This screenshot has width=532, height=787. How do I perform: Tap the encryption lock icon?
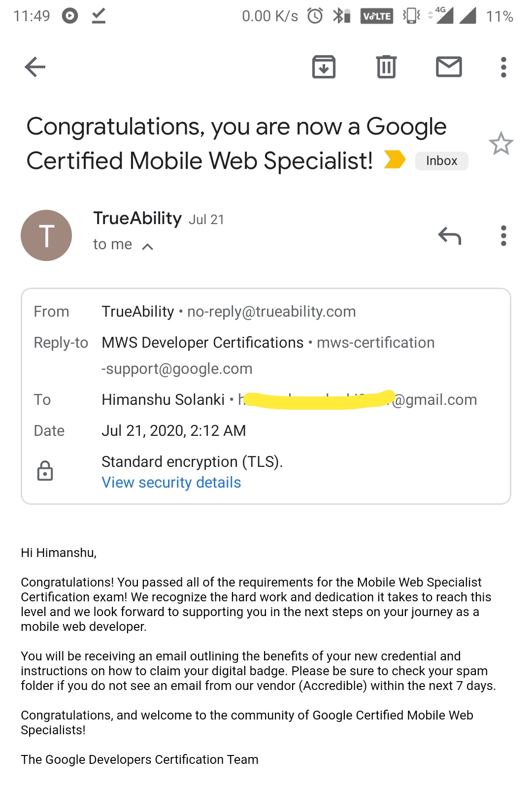(x=45, y=471)
